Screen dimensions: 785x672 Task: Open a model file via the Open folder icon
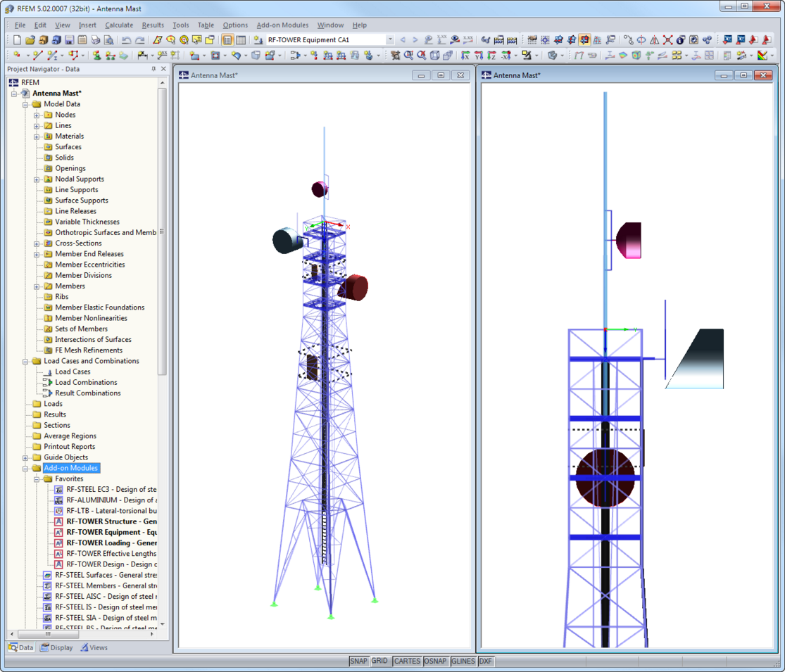(30, 41)
